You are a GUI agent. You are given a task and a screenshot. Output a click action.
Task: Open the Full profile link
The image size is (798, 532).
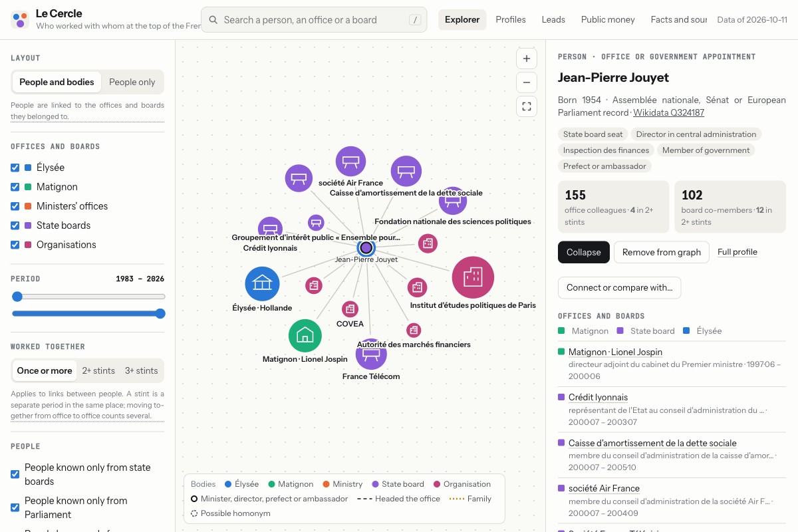(x=737, y=252)
